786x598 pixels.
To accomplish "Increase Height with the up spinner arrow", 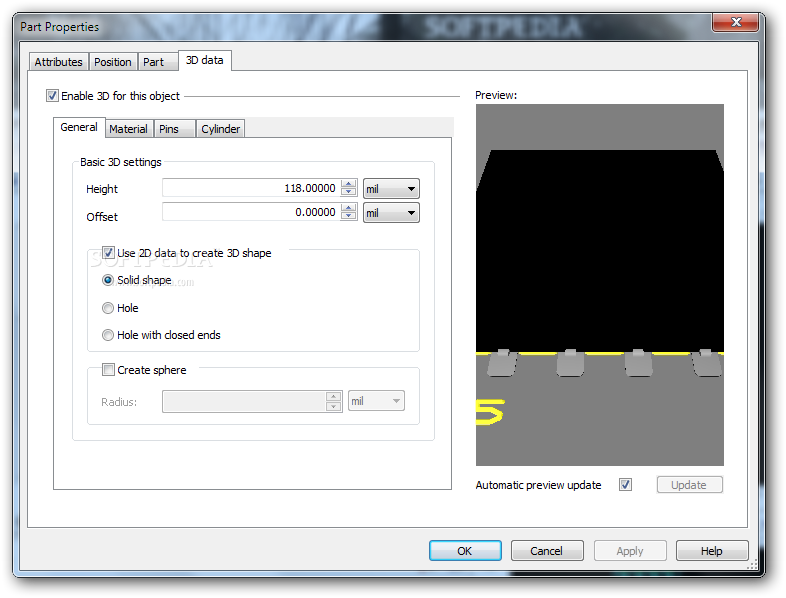I will point(348,184).
